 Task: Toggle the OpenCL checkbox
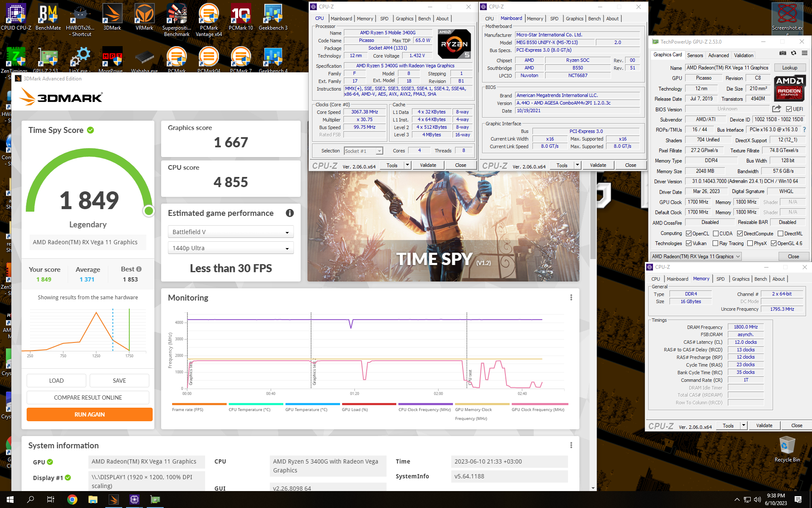[689, 234]
